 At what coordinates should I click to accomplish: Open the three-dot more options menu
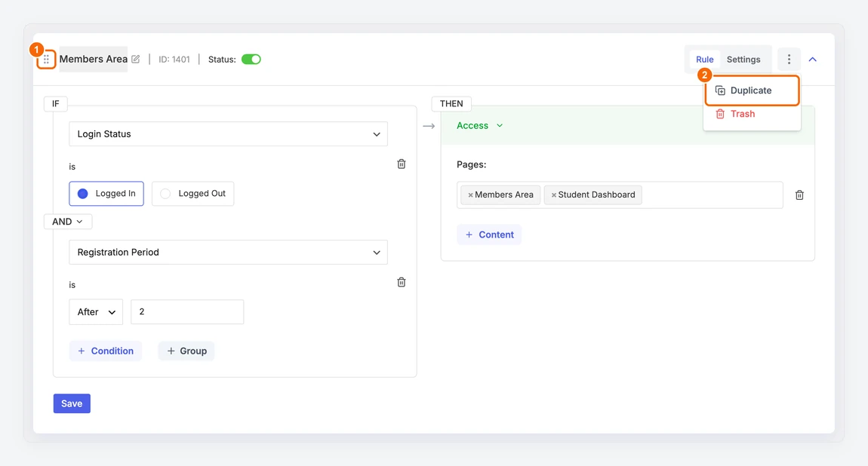click(789, 59)
